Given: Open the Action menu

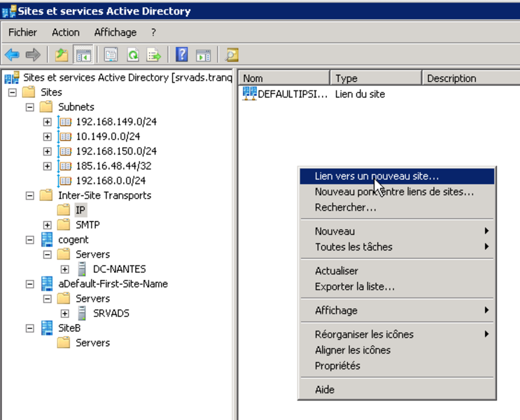Looking at the screenshot, I should coord(66,32).
